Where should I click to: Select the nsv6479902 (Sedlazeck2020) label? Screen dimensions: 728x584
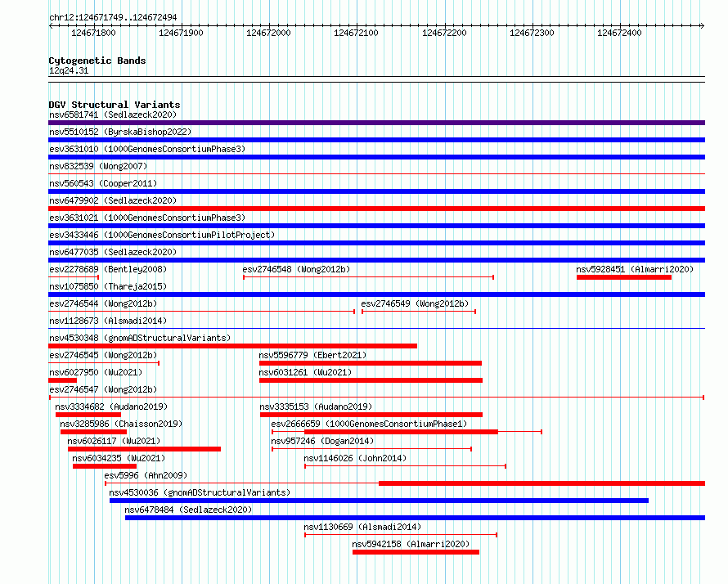pos(113,200)
